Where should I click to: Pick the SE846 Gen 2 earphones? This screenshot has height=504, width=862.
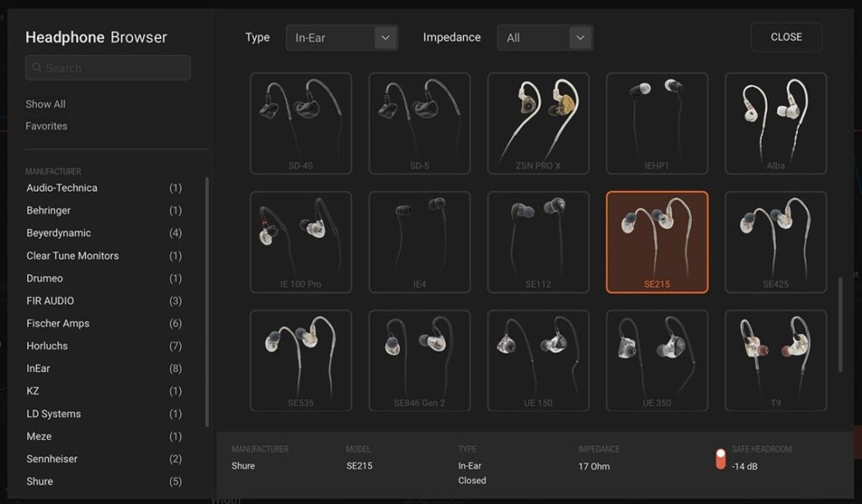419,361
